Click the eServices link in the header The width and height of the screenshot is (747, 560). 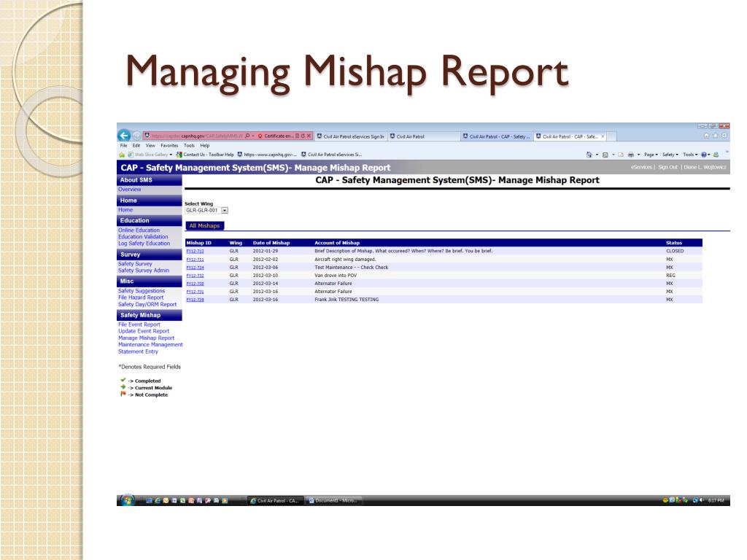click(x=641, y=167)
